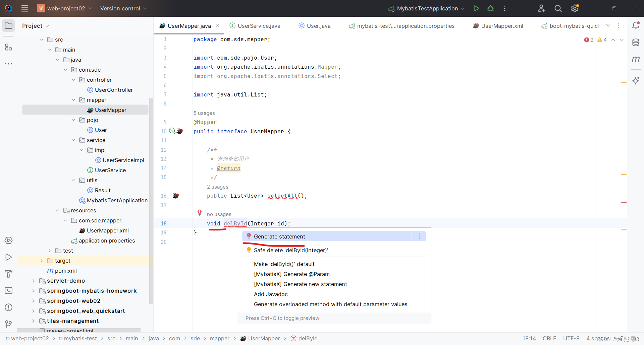Collapse the service package
The height and width of the screenshot is (345, 644).
pos(73,140)
